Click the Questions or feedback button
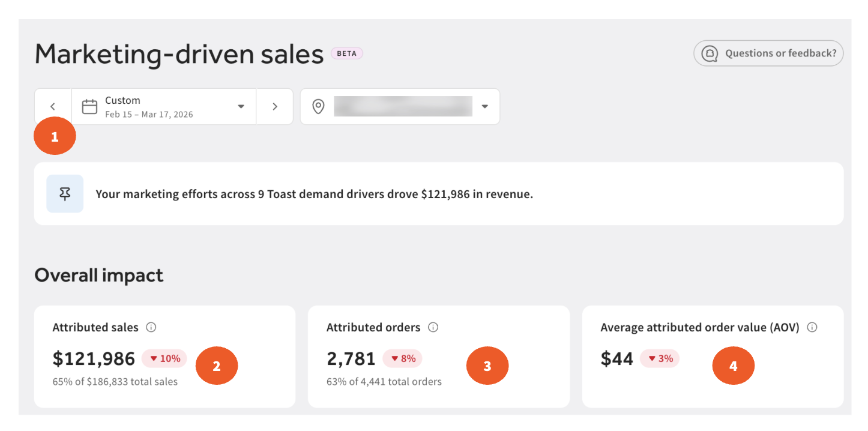The height and width of the screenshot is (431, 868). (x=768, y=53)
